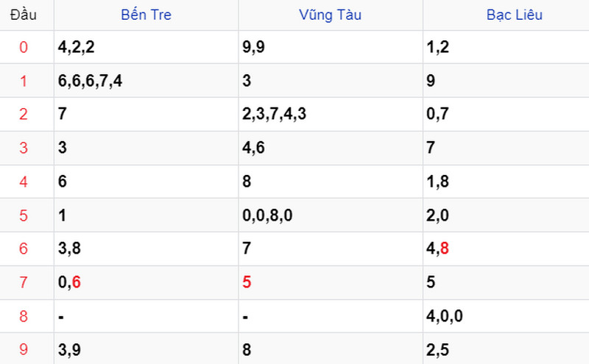Open the Vũng Tàu column header link
This screenshot has height=364, width=589.
click(330, 15)
